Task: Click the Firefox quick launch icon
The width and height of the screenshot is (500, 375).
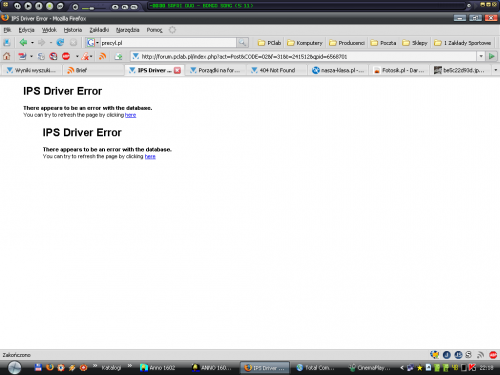Action: [50, 367]
